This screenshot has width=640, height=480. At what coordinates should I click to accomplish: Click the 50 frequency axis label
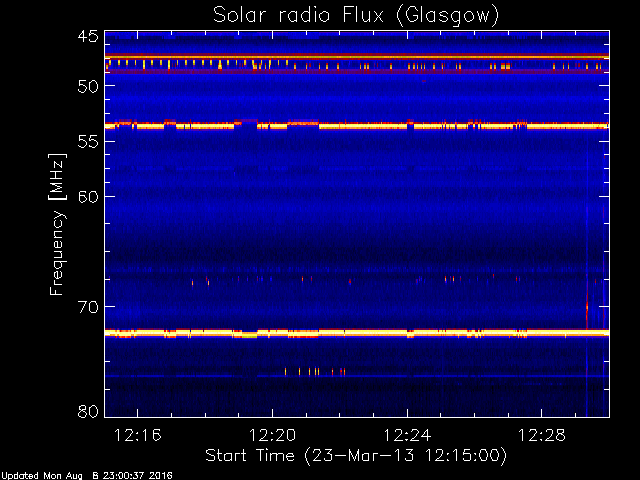pyautogui.click(x=88, y=87)
